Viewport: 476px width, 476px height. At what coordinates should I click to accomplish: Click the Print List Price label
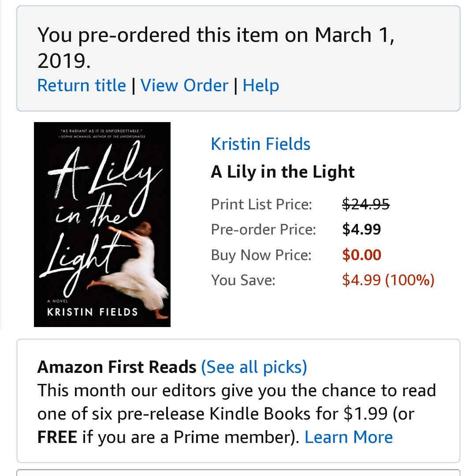click(261, 205)
